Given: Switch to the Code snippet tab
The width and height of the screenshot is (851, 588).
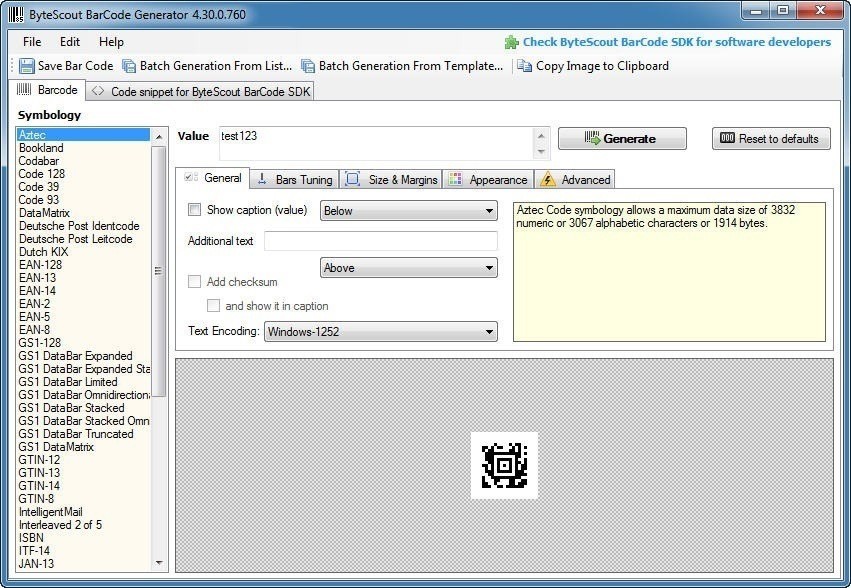Looking at the screenshot, I should 198,89.
